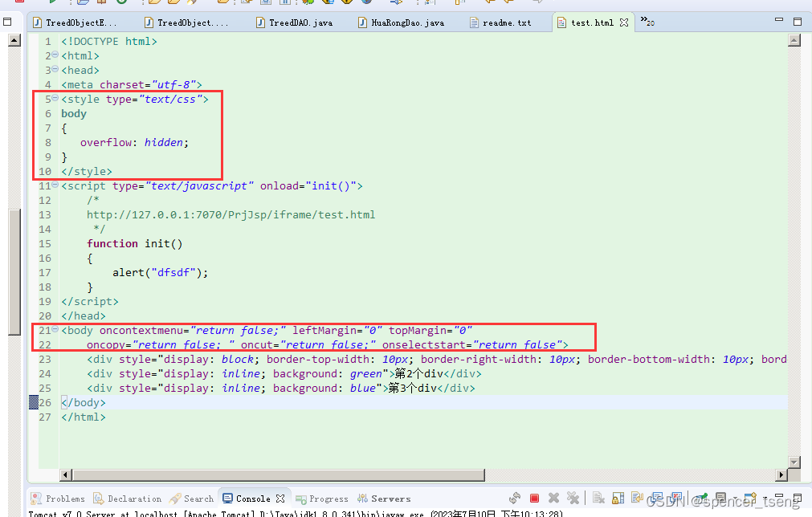This screenshot has height=517, width=812.
Task: Open the TreedDAO.java tab
Action: point(296,22)
